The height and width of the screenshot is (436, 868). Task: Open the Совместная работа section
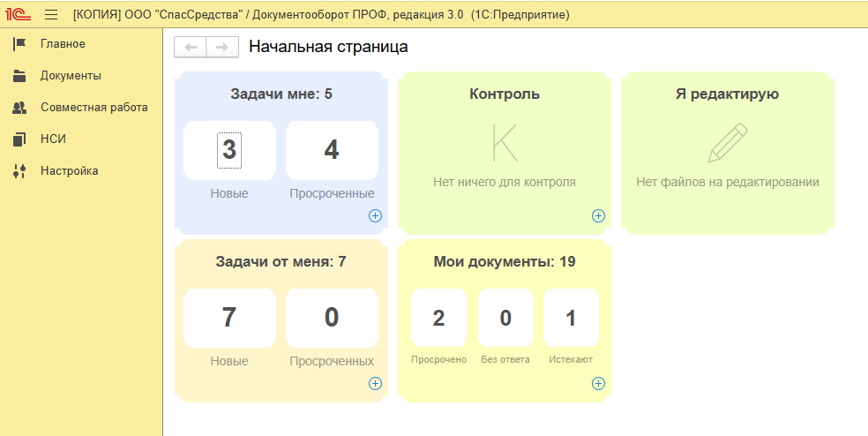(94, 108)
